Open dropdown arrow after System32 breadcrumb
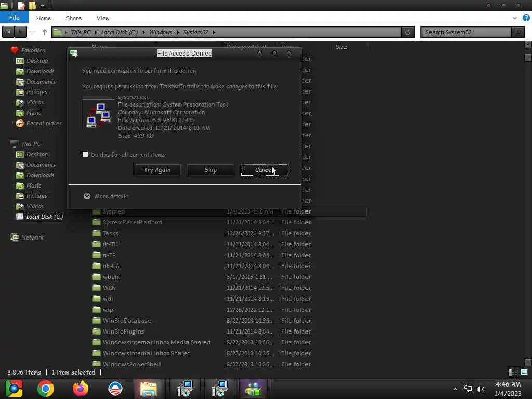The height and width of the screenshot is (399, 532). pyautogui.click(x=214, y=32)
